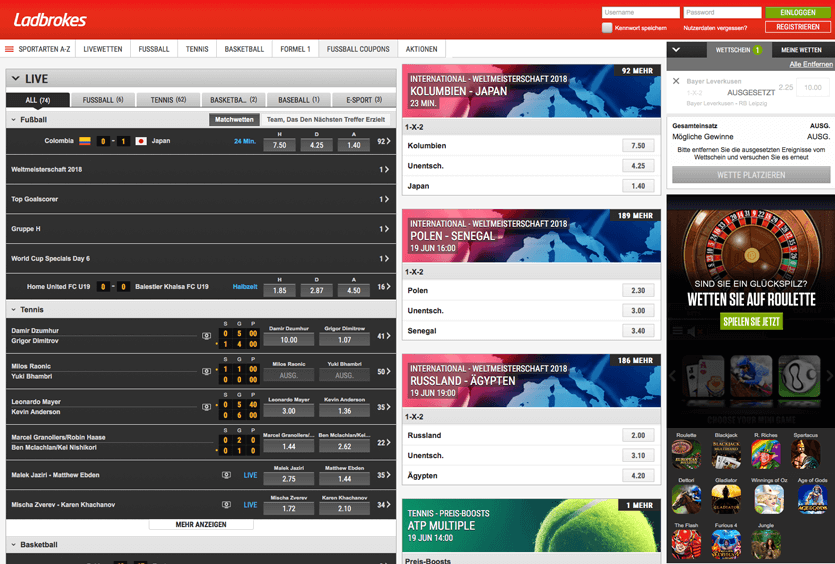This screenshot has height=564, width=835.
Task: Remove Bayer Leverkusen bet with the X icon
Action: pos(676,81)
